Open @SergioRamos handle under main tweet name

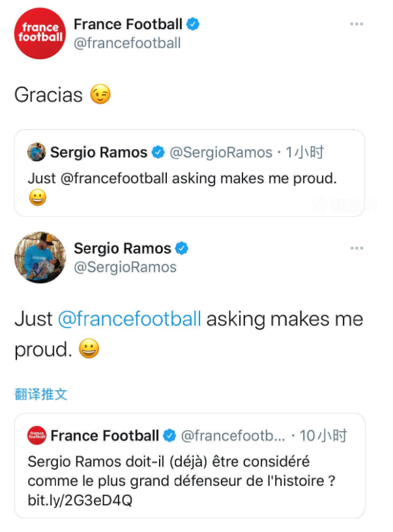(x=125, y=267)
